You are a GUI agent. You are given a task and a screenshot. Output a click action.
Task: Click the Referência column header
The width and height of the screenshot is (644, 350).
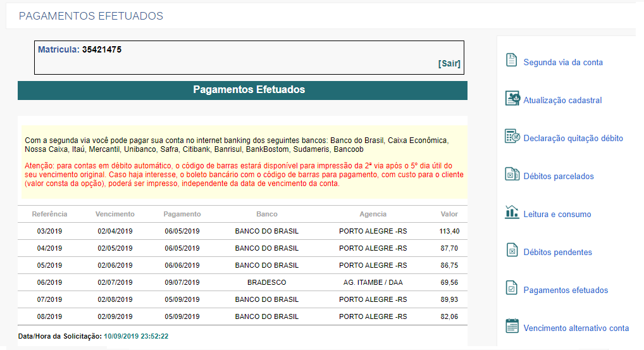click(x=50, y=214)
